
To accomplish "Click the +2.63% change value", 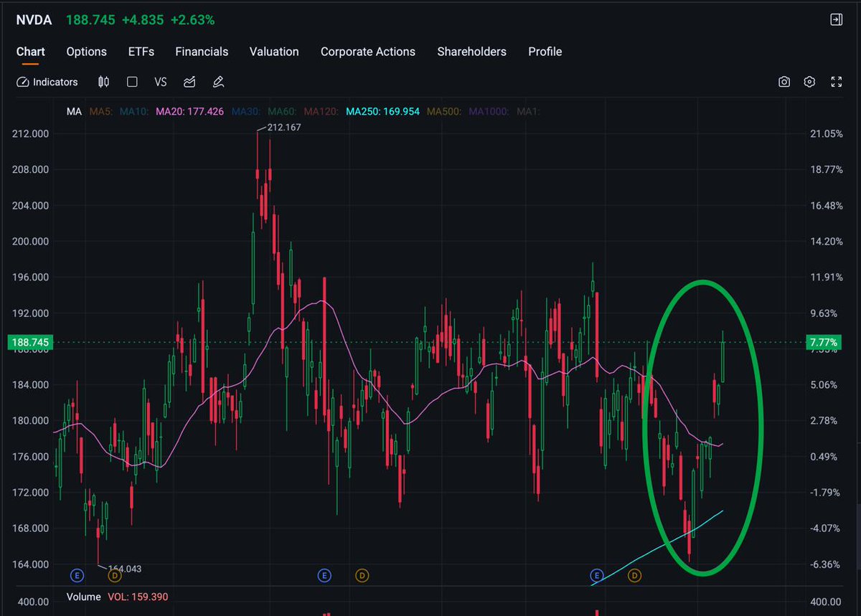I will (x=192, y=20).
